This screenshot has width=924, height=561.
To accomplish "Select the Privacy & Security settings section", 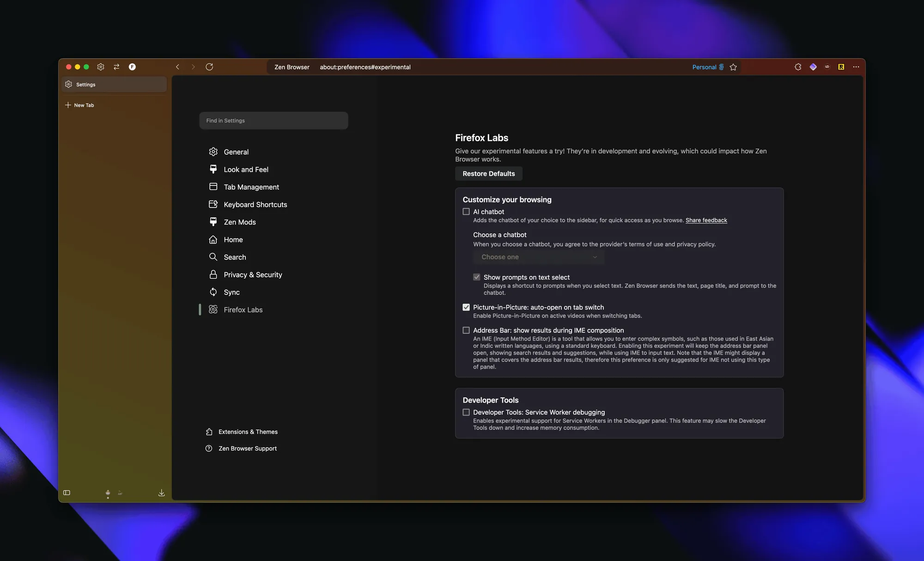I will (x=253, y=274).
